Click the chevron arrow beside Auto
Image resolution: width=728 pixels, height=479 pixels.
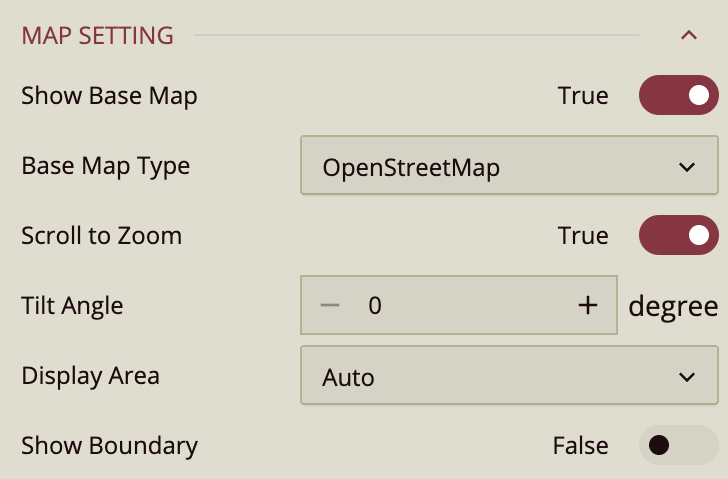pos(686,377)
